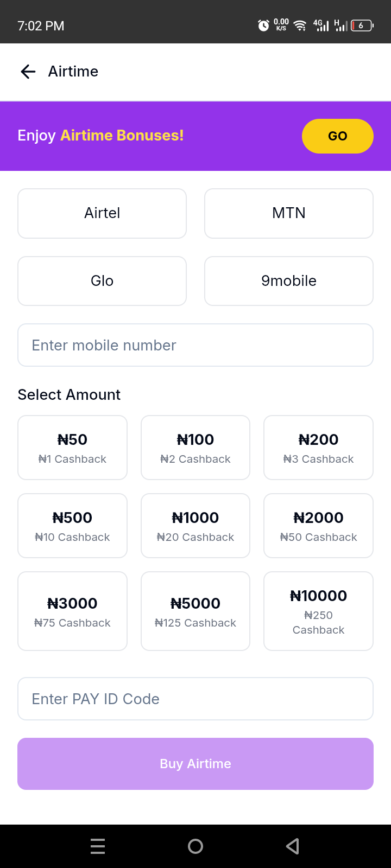391x868 pixels.
Task: Tap the yellow GO button
Action: (x=338, y=136)
